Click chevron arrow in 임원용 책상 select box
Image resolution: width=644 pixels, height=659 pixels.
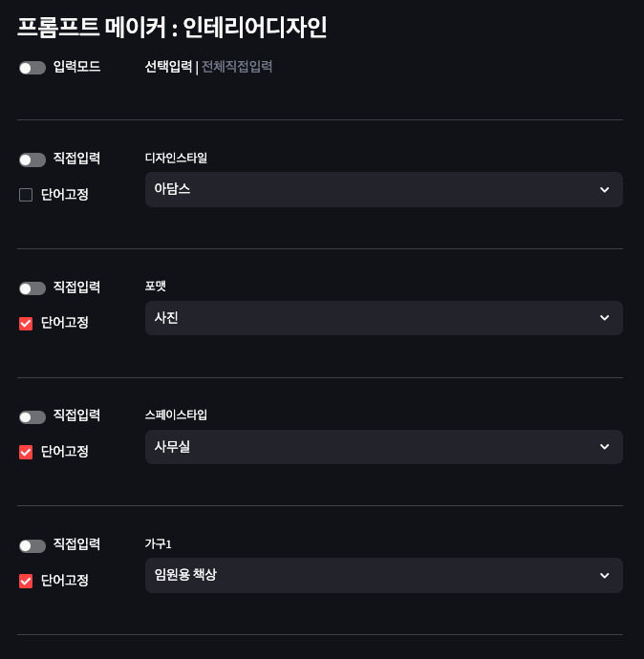(x=604, y=576)
